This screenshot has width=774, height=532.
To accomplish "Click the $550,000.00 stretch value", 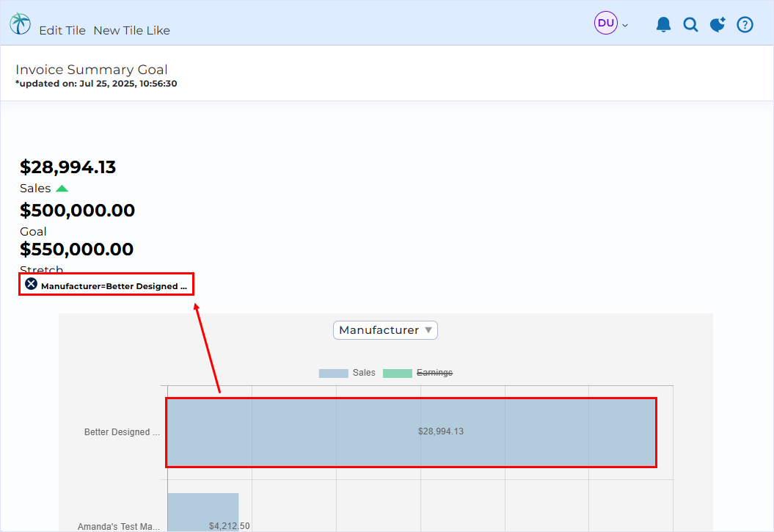I will (x=76, y=249).
